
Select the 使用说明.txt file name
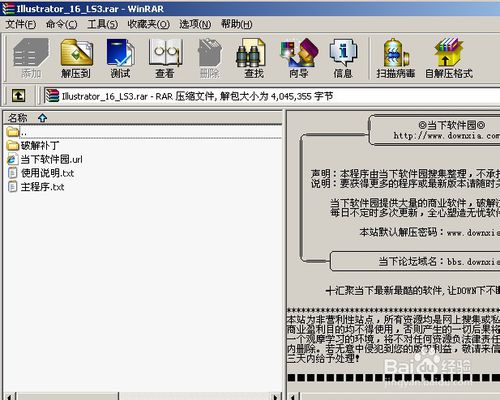pos(47,173)
